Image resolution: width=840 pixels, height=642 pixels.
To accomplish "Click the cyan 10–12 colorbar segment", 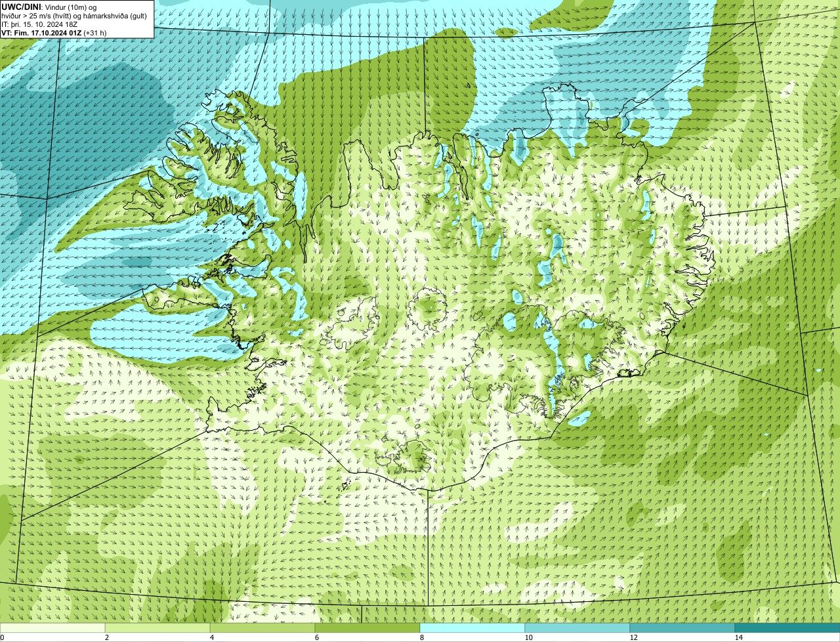I will click(577, 628).
